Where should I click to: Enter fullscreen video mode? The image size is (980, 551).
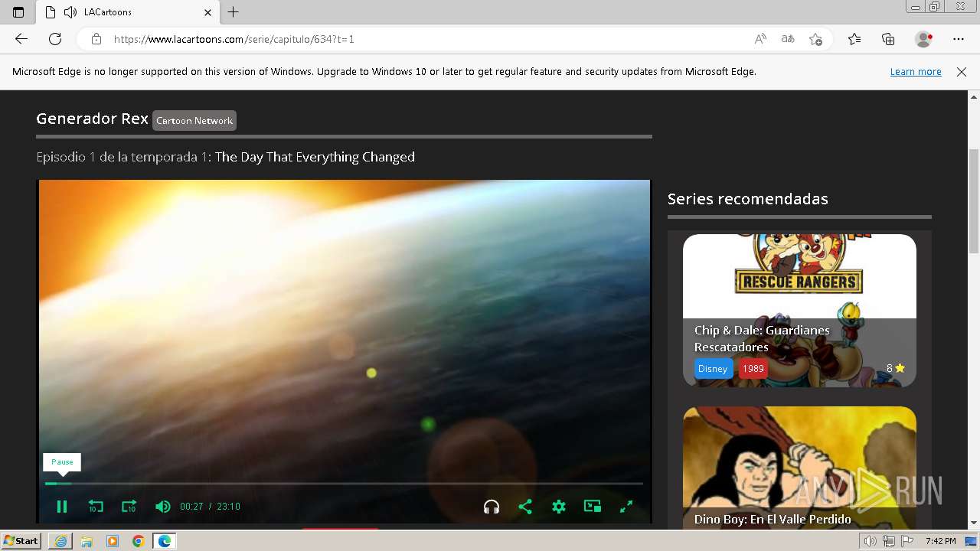(x=626, y=507)
